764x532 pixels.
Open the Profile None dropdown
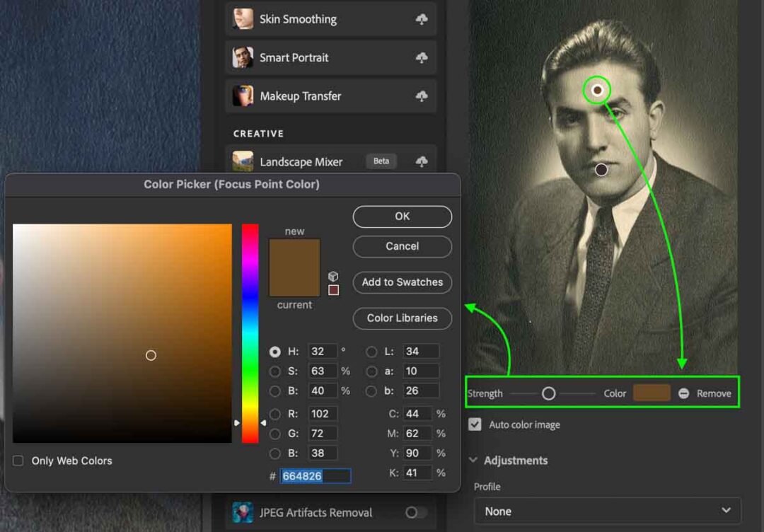pos(607,511)
